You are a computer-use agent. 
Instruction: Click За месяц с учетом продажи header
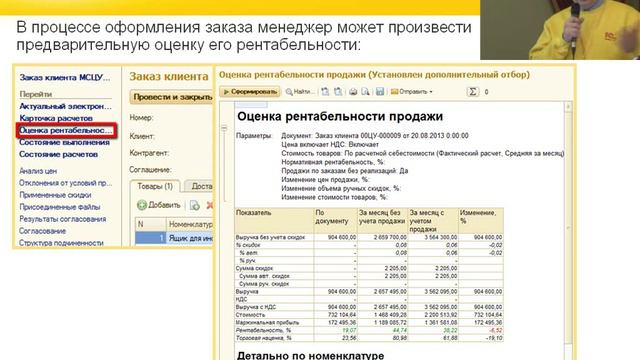point(433,221)
